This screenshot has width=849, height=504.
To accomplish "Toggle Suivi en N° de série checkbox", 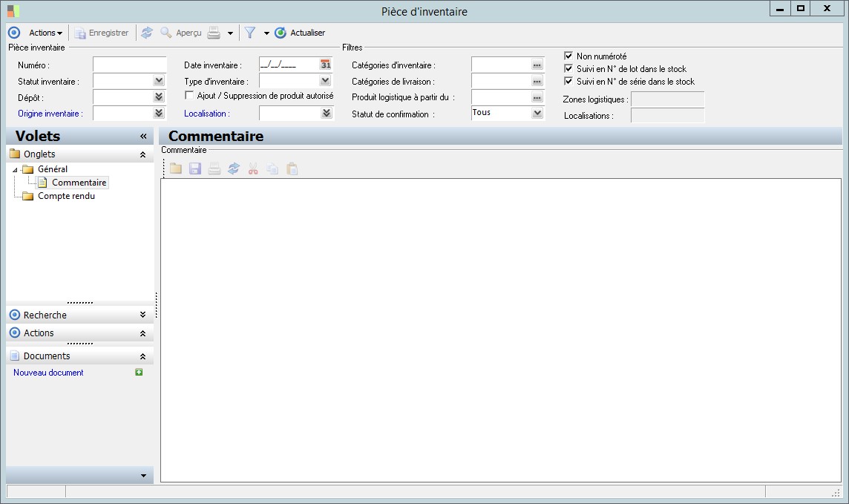I will pos(568,81).
